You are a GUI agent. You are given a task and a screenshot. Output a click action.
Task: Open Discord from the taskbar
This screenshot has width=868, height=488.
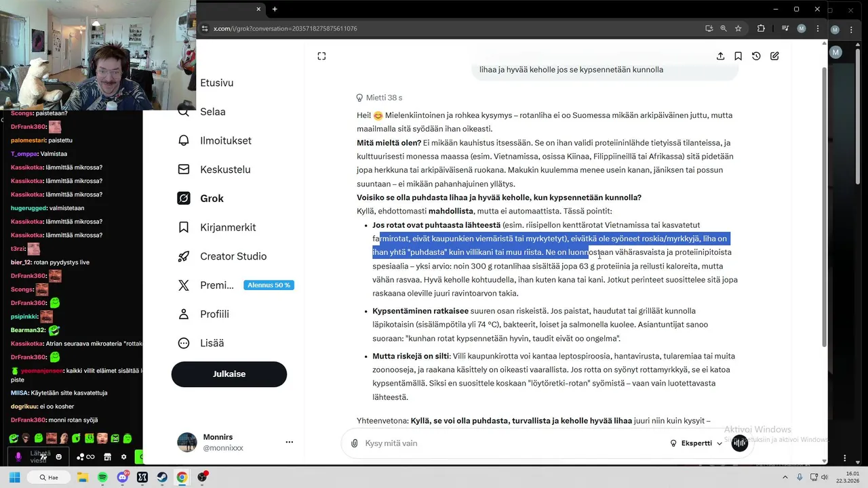tap(123, 477)
